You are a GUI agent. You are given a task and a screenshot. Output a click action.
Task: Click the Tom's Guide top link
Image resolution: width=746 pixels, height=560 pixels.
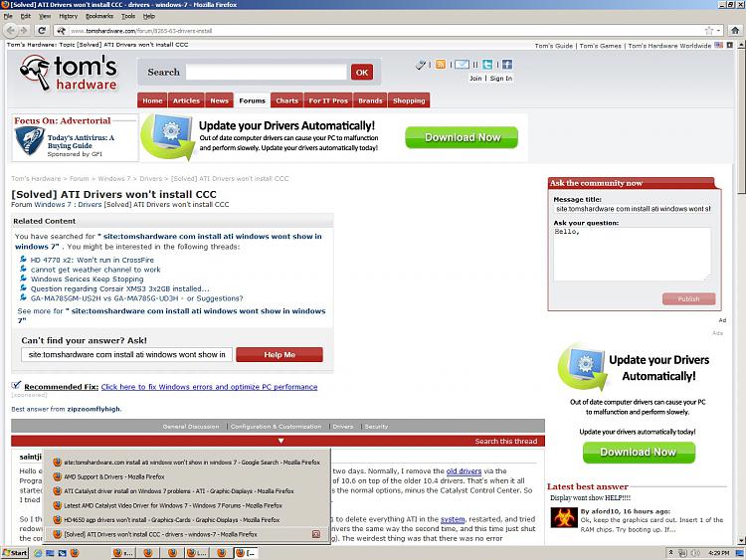click(553, 46)
